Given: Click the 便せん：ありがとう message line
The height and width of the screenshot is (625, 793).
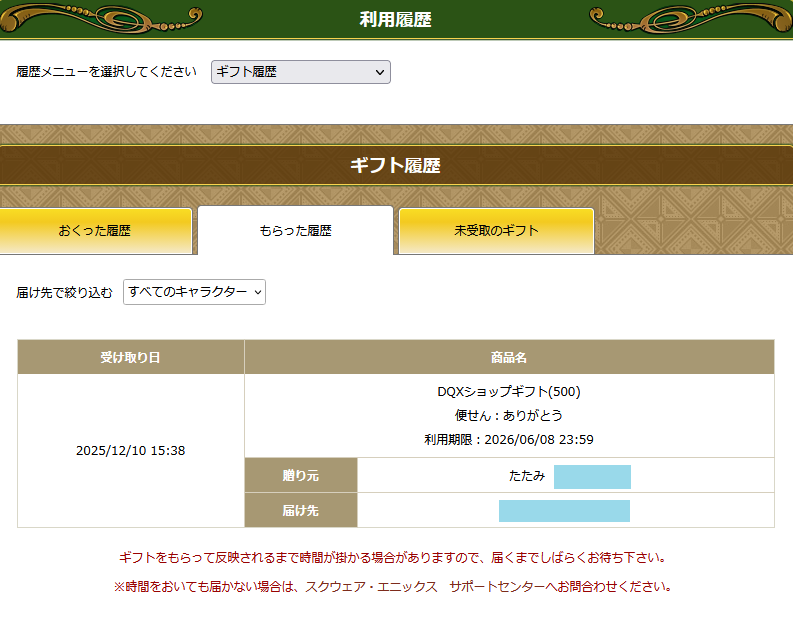Looking at the screenshot, I should pyautogui.click(x=509, y=416).
